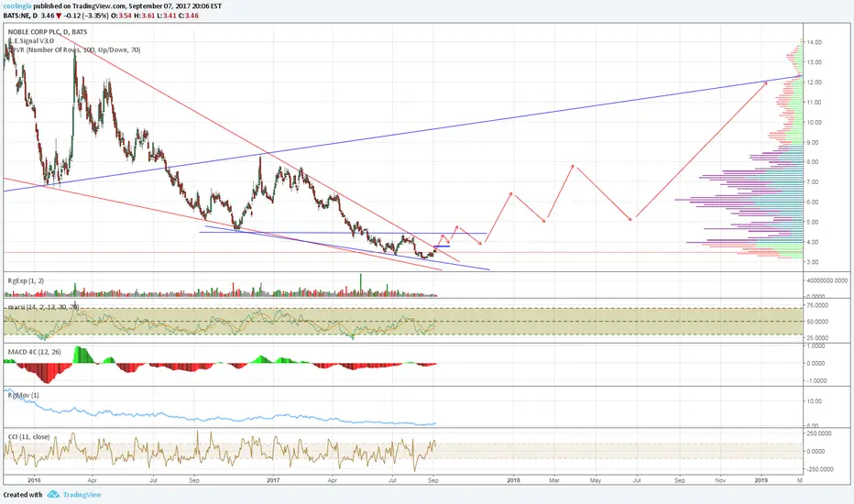Image resolution: width=854 pixels, height=504 pixels.
Task: Click the 12.00 price axis label
Action: click(815, 82)
